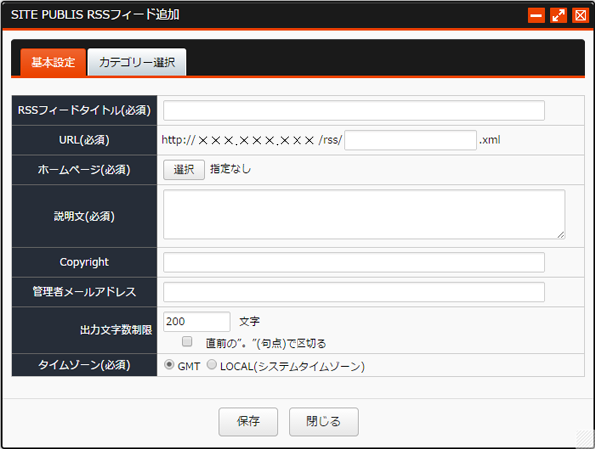This screenshot has width=595, height=449.
Task: Click the dialog's bottom-right resize handle
Action: [585, 439]
